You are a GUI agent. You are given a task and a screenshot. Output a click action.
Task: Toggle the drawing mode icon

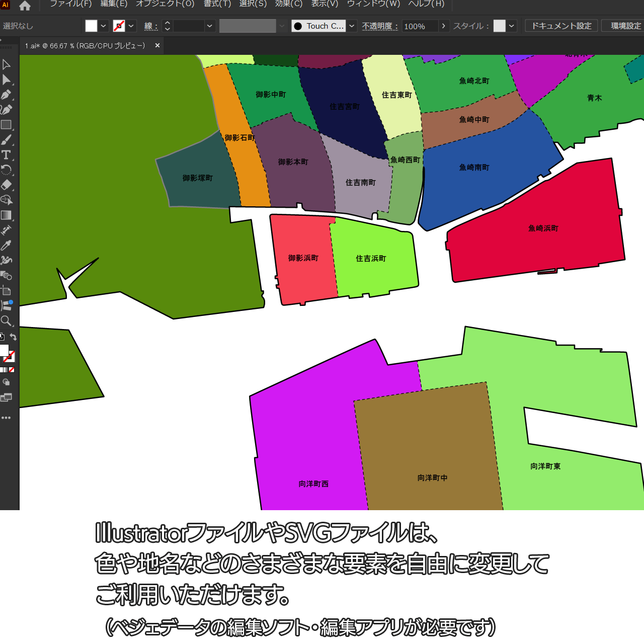coord(6,382)
